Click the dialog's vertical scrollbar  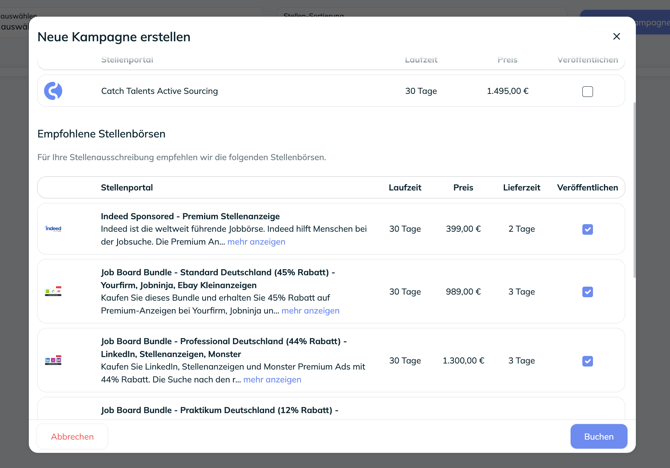[x=634, y=188]
